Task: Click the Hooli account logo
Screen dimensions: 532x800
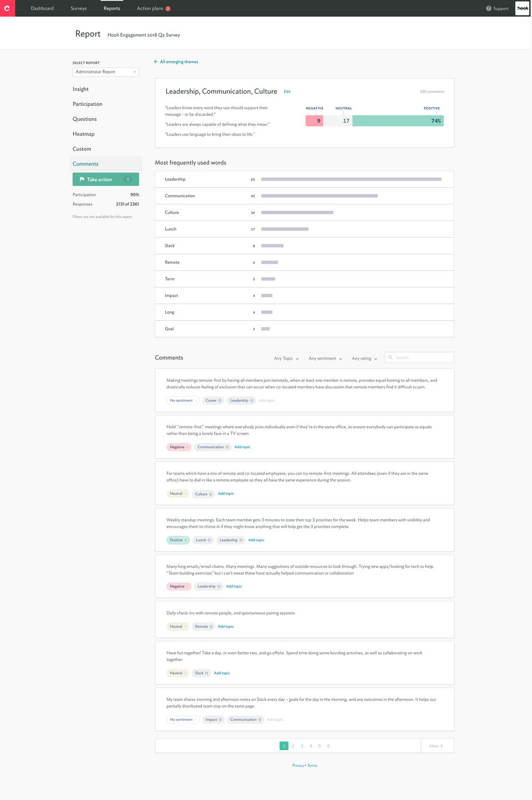Action: pos(523,8)
